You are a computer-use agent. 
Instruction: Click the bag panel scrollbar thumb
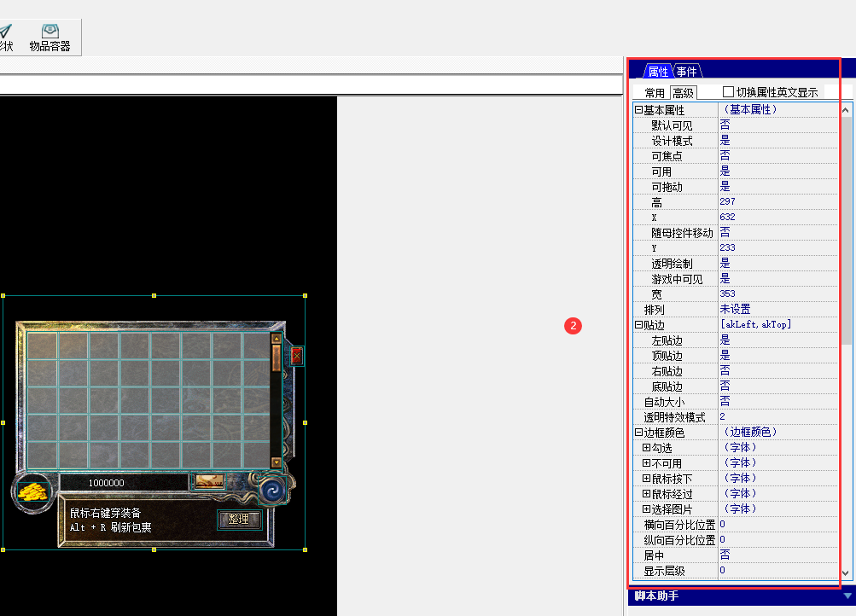point(277,357)
